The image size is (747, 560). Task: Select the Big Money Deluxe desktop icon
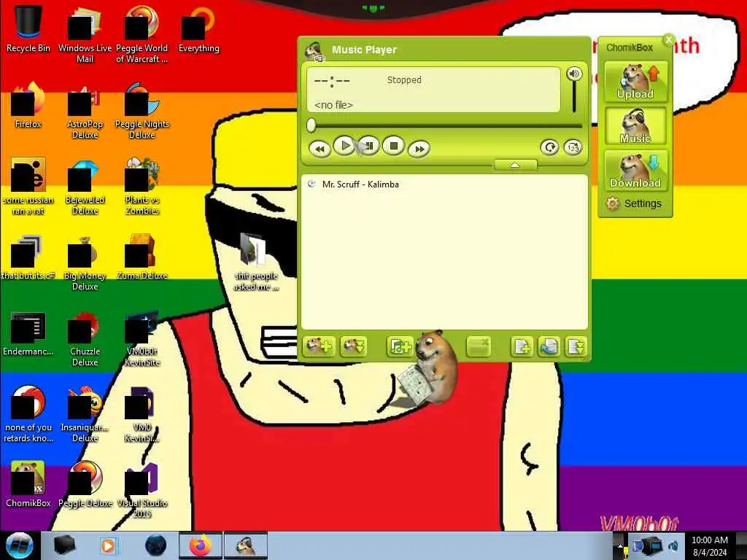point(85,262)
